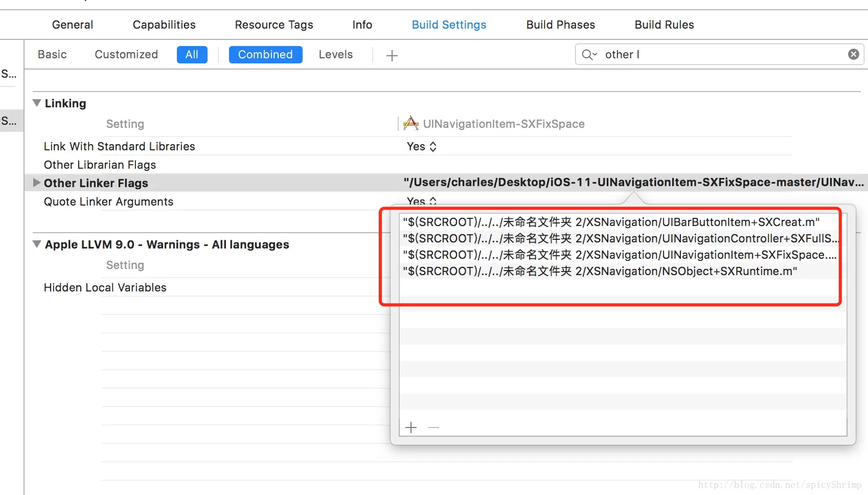This screenshot has width=868, height=495.
Task: Select the Hidden Local Variables setting
Action: [105, 287]
